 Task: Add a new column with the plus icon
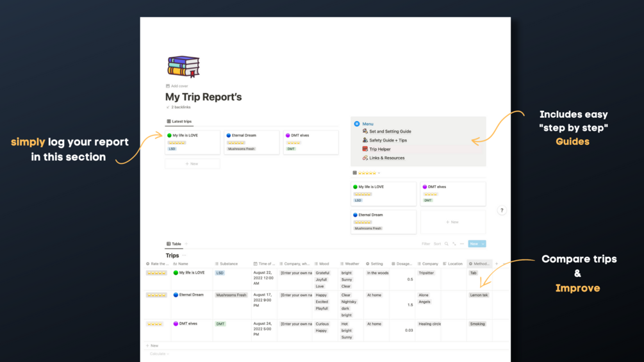click(x=497, y=264)
